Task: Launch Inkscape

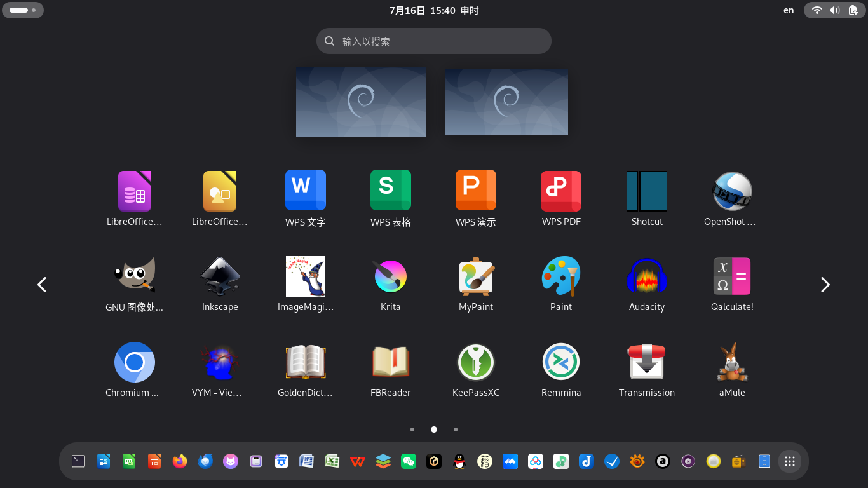Action: [x=220, y=276]
